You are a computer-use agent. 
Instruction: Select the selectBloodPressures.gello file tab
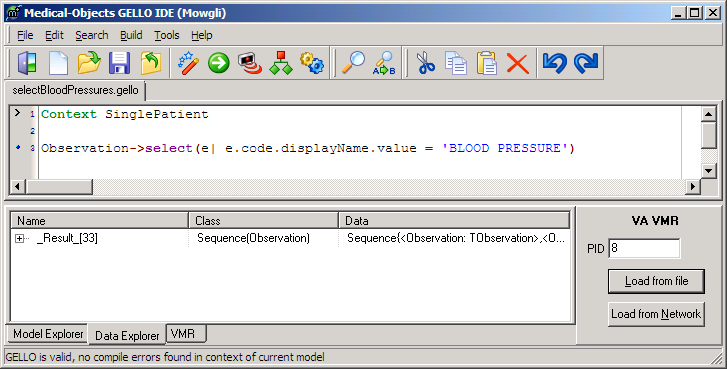(75, 90)
